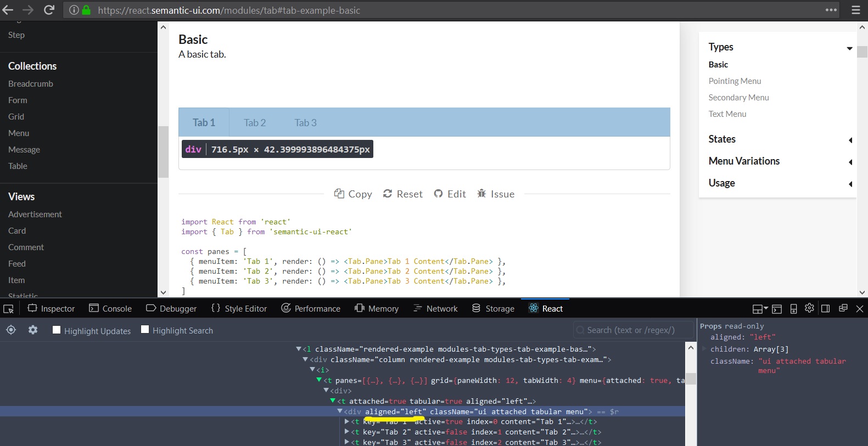The image size is (868, 446).
Task: Open the Performance devtools tab
Action: 311,309
